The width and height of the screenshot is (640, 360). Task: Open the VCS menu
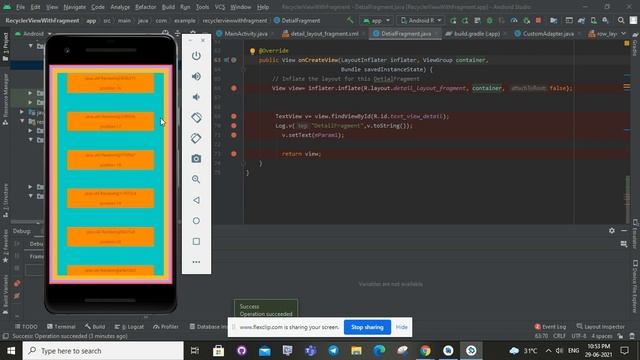point(220,7)
